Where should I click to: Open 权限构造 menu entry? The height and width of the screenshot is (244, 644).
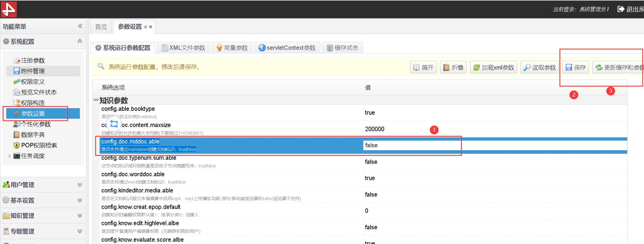[x=33, y=103]
